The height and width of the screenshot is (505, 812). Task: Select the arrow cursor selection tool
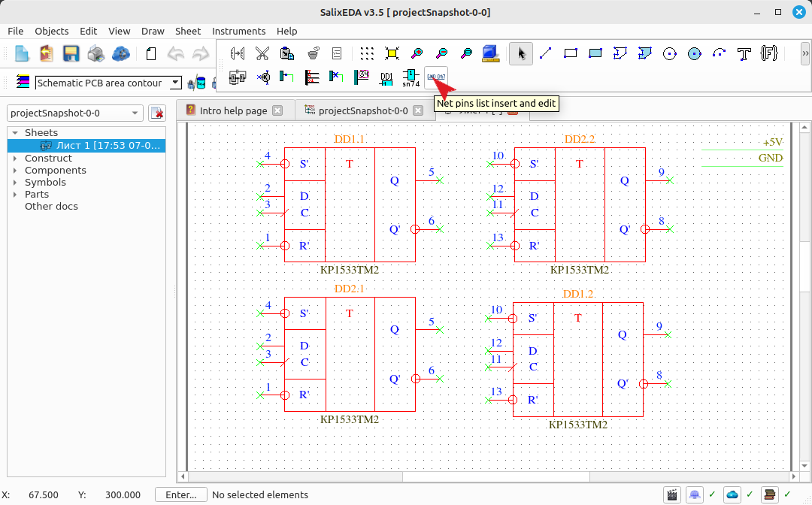[521, 53]
